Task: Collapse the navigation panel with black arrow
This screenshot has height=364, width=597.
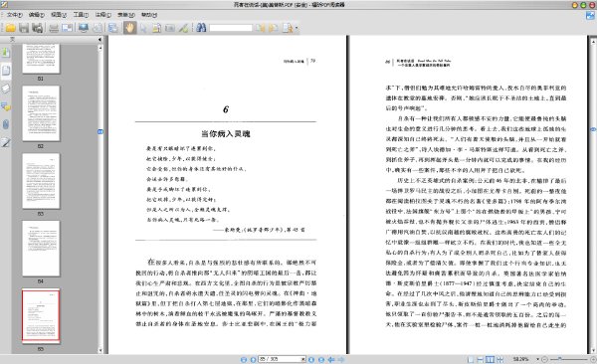Action: point(100,39)
